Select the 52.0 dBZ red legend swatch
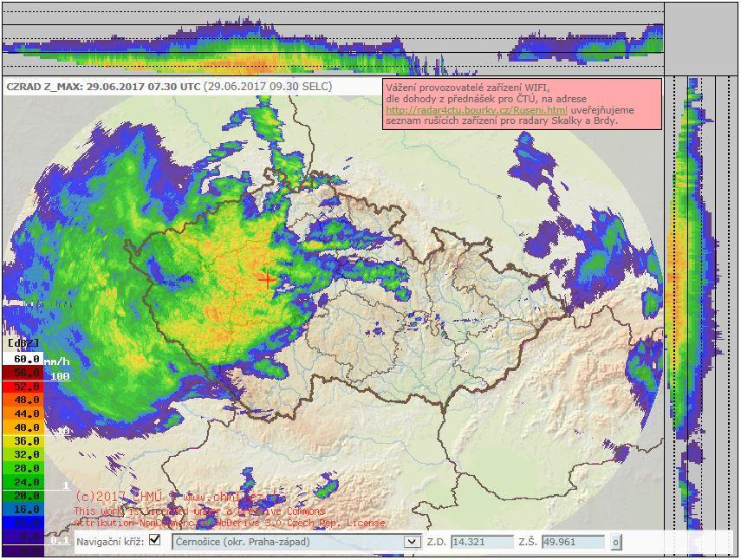Image resolution: width=741 pixels, height=560 pixels. [23, 387]
